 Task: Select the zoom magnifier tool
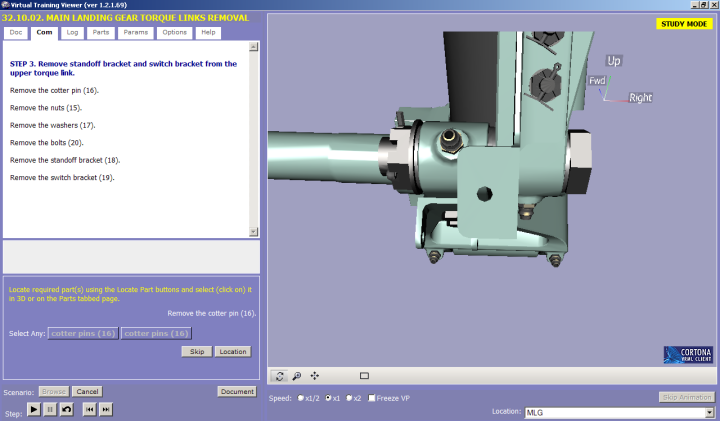coord(297,376)
